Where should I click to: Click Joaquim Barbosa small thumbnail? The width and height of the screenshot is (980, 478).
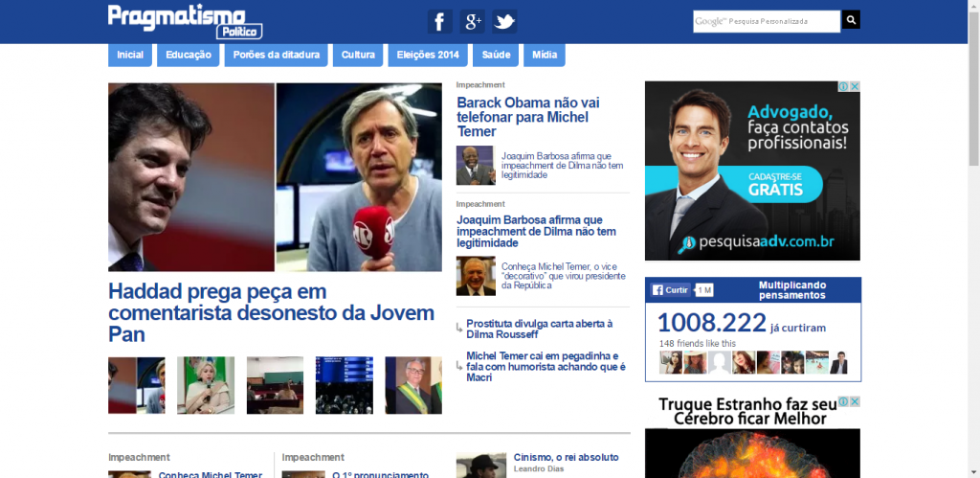coord(476,165)
